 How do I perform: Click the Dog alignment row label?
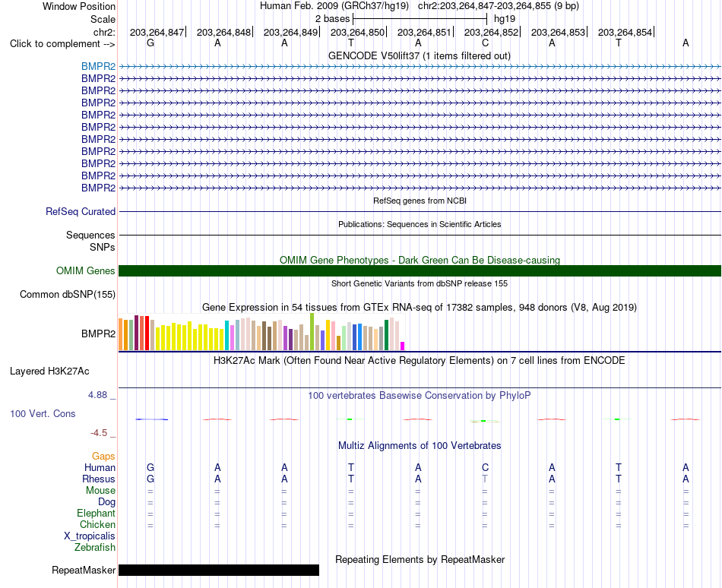[106, 502]
